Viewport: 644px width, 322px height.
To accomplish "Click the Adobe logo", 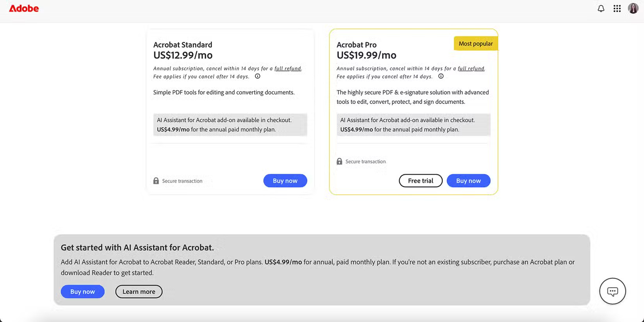I will [24, 8].
